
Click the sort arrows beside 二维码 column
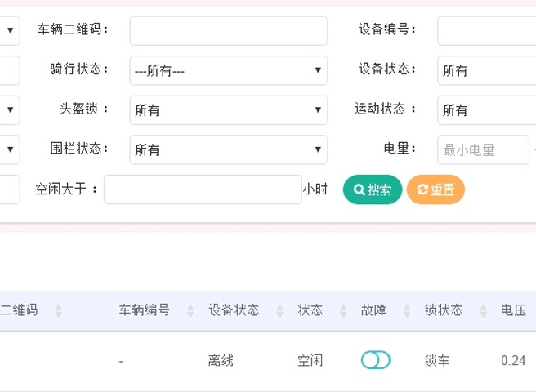[58, 311]
